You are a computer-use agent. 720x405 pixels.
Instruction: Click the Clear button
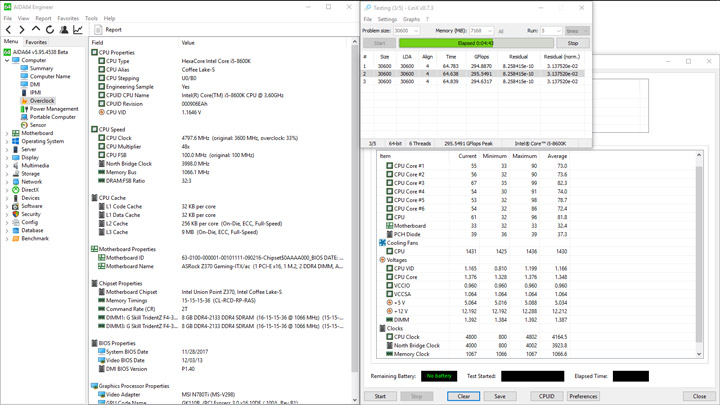(464, 396)
